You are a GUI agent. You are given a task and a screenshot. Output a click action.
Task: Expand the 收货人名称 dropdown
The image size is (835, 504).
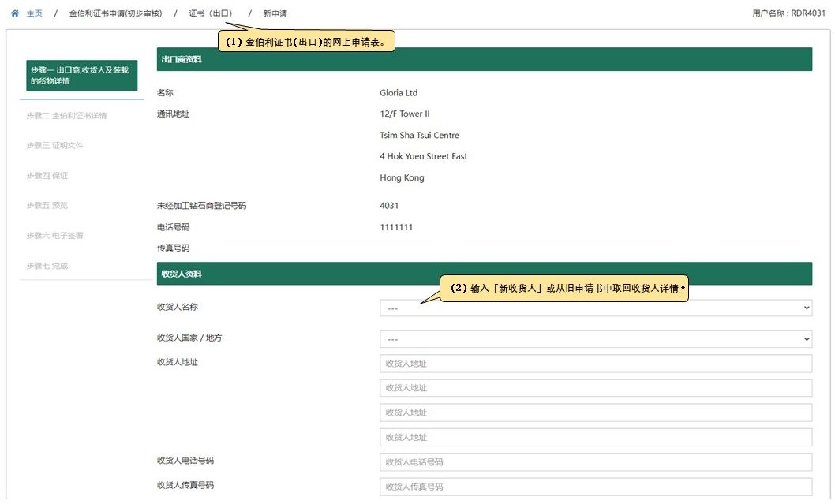(595, 308)
